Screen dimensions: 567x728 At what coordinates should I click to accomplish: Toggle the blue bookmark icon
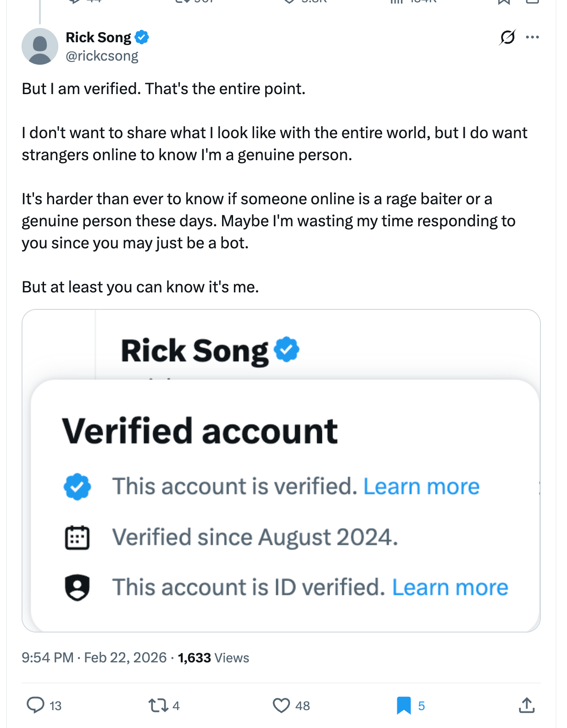coord(404,705)
